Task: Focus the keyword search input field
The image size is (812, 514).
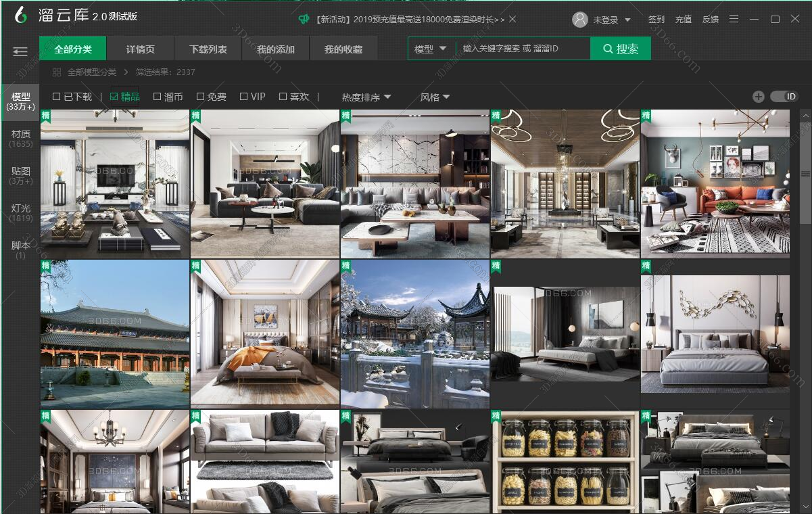Action: point(523,49)
